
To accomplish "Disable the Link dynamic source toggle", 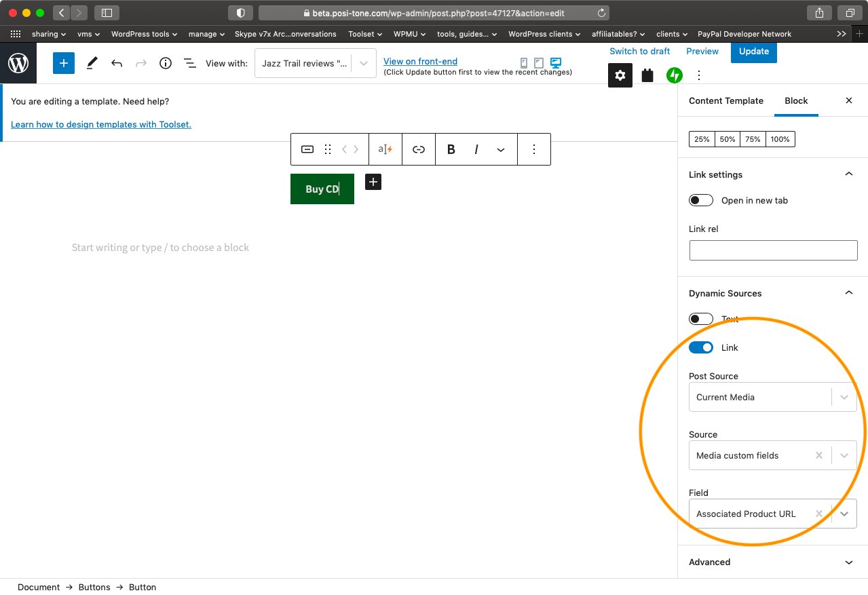I will click(x=700, y=347).
